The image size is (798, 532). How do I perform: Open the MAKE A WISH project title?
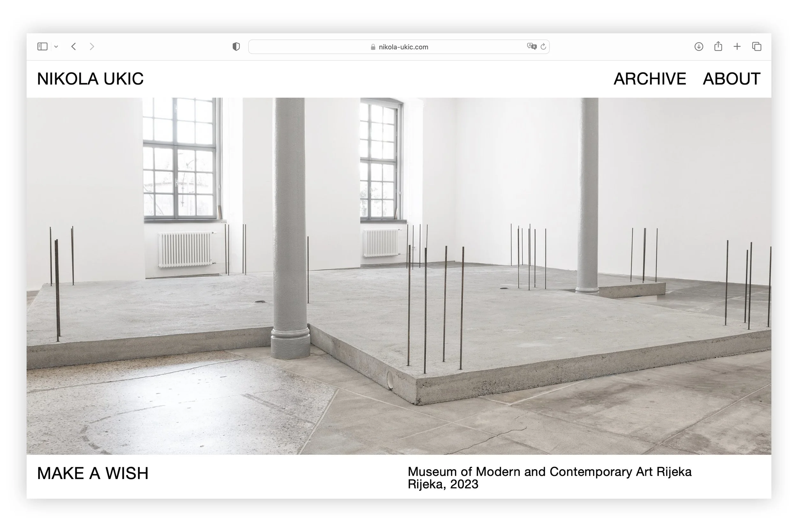[x=93, y=473]
